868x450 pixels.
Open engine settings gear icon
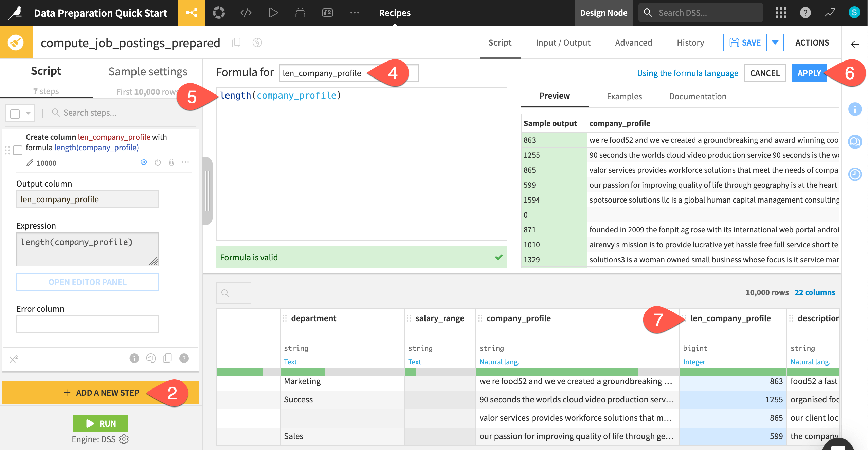click(124, 439)
